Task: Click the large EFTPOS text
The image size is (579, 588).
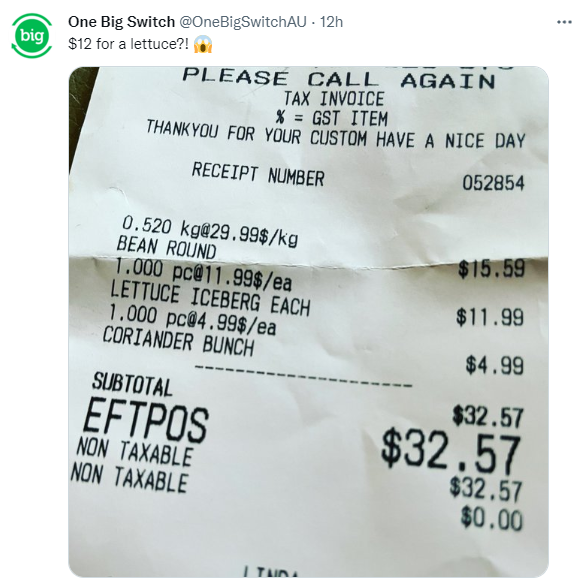Action: [146, 420]
